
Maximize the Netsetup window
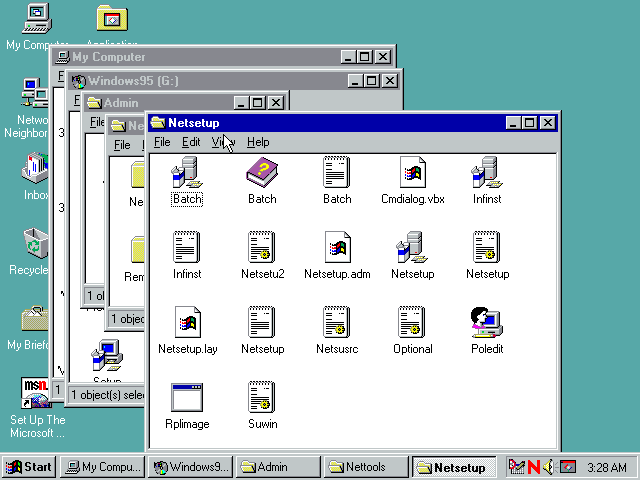click(529, 122)
